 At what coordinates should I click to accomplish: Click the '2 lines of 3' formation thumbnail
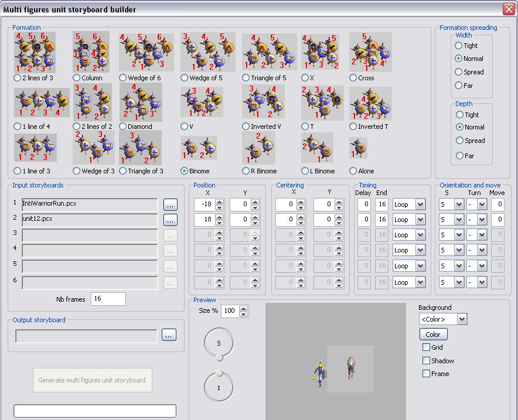(35, 52)
